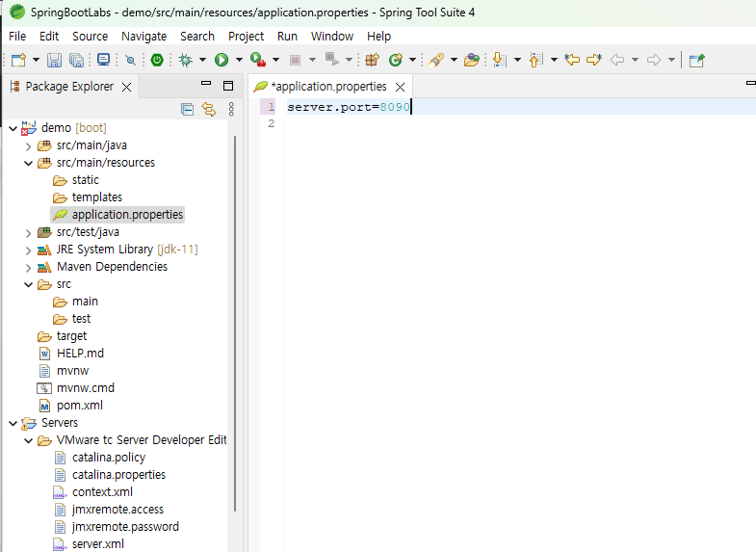This screenshot has width=756, height=552.
Task: Open the New Java Class dropdown arrow
Action: coord(413,60)
